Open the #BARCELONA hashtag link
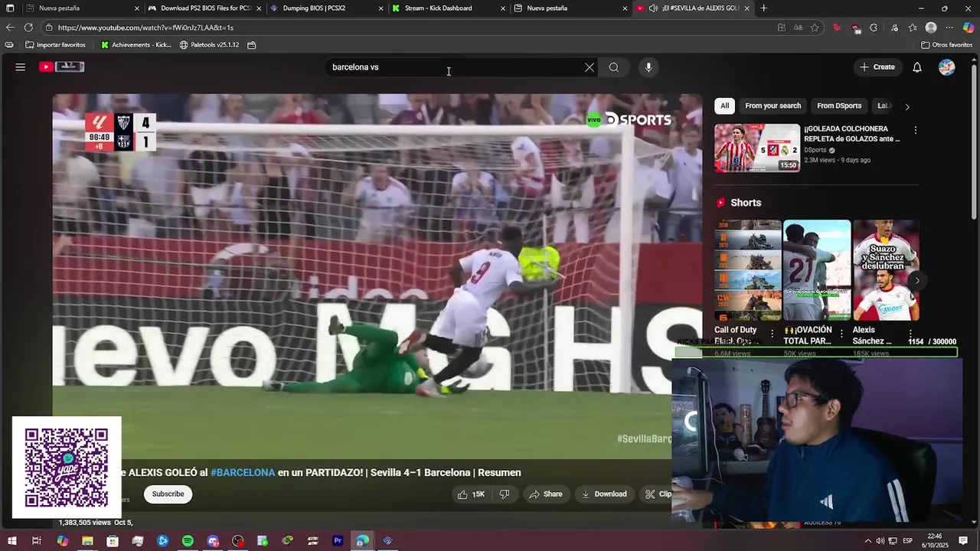The height and width of the screenshot is (551, 980). pos(243,473)
